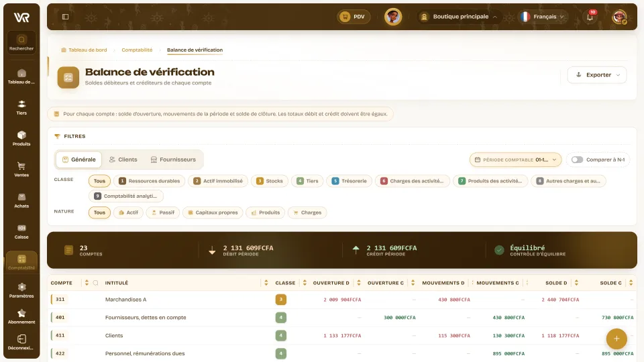Open the Rechercher search icon in sidebar

point(21,42)
